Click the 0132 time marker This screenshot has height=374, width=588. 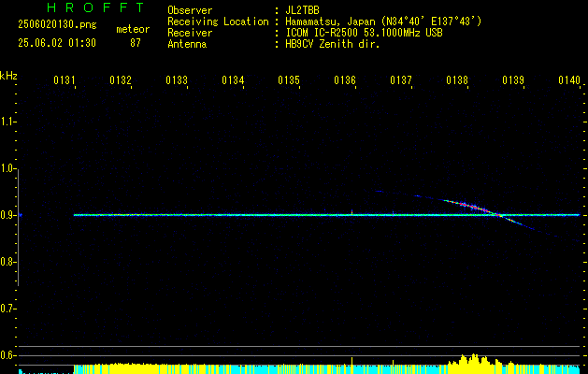(x=121, y=80)
